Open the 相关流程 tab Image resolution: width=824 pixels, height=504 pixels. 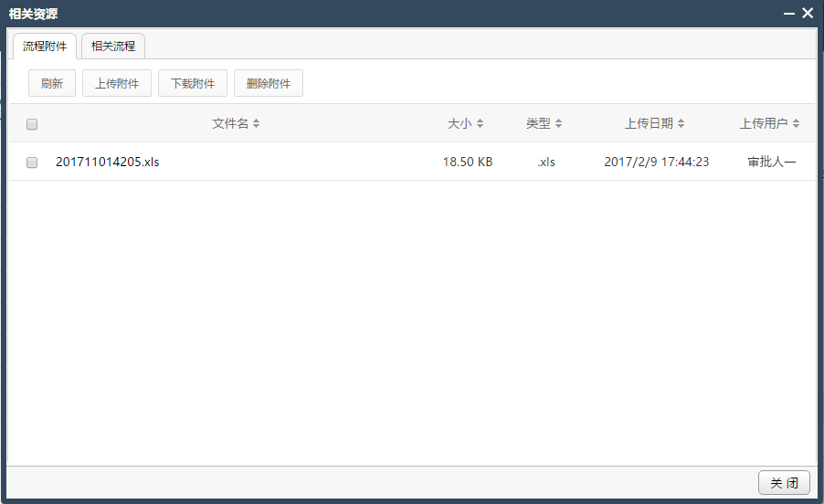pos(113,47)
